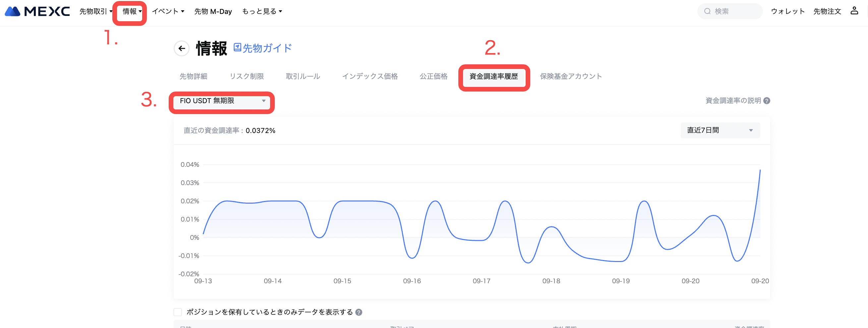868x328 pixels.
Task: Select the 保険基金アカウント tab
Action: pyautogui.click(x=570, y=77)
